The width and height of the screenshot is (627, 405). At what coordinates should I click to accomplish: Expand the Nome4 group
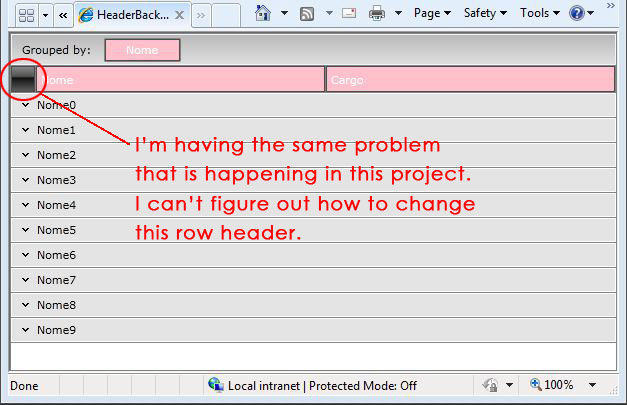26,205
